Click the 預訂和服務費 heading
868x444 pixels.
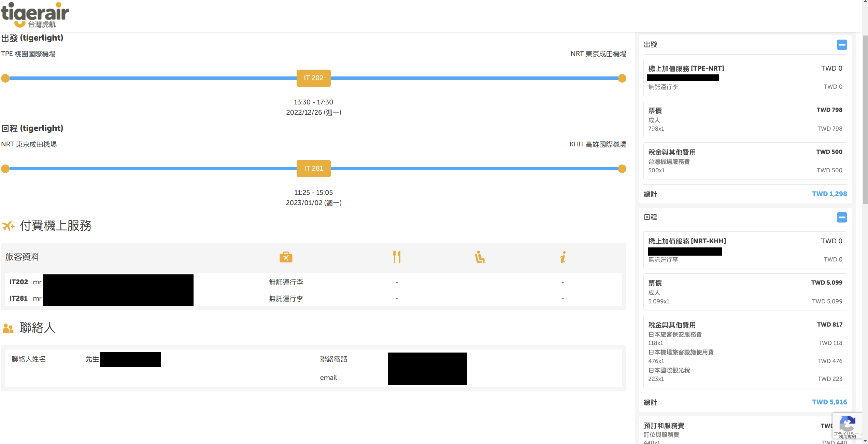pyautogui.click(x=664, y=426)
